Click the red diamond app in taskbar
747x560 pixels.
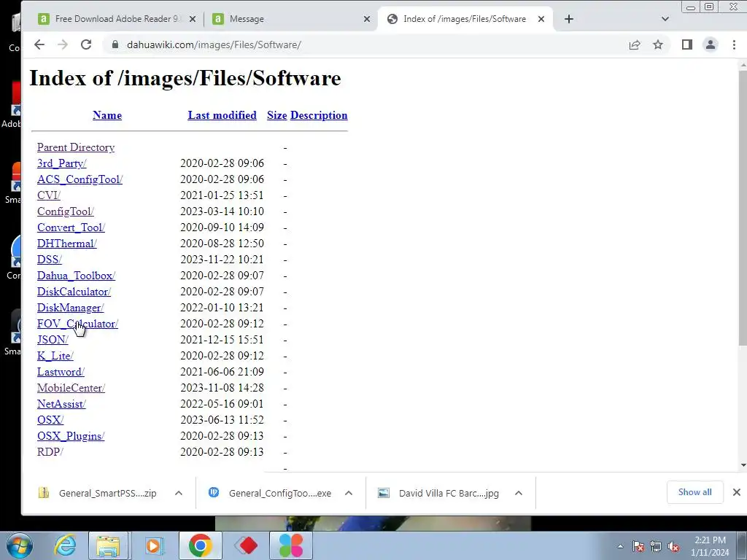point(246,545)
